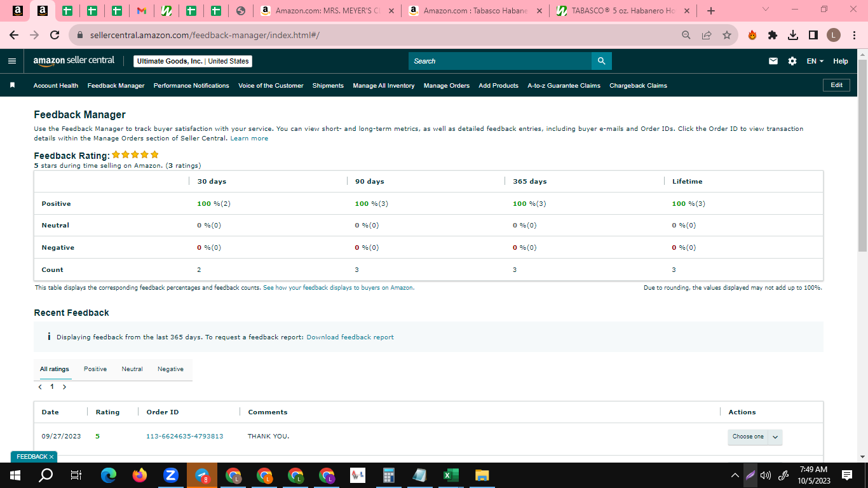868x488 pixels.
Task: Open 'Choose one' actions dropdown
Action: [755, 437]
